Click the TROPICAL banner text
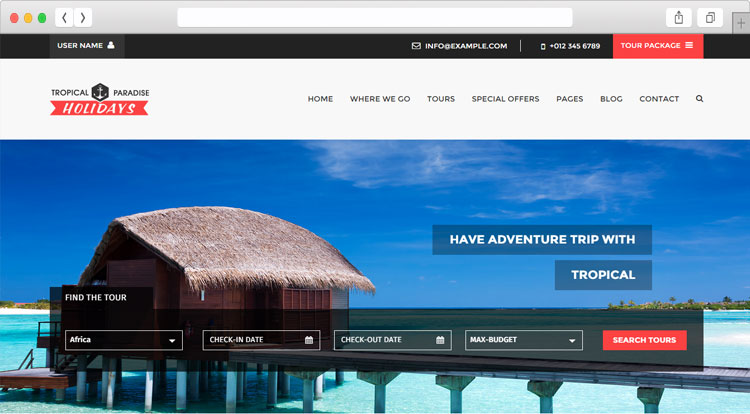The width and height of the screenshot is (750, 414). tap(603, 275)
